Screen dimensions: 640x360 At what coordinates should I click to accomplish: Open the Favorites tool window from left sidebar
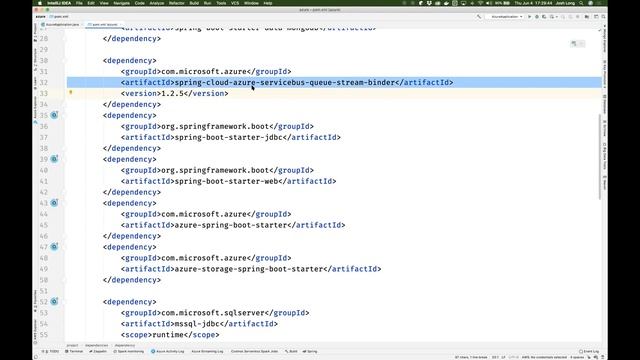pyautogui.click(x=36, y=301)
